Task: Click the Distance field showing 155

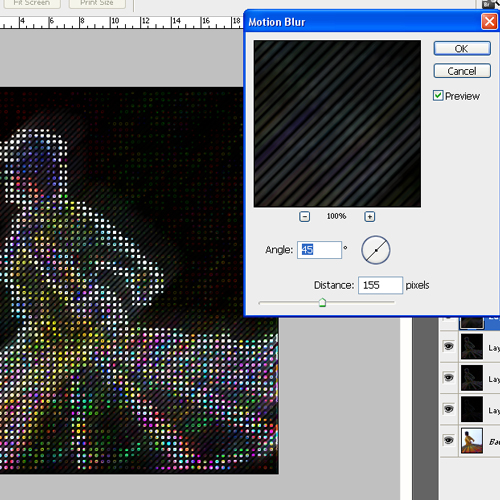Action: (x=380, y=285)
